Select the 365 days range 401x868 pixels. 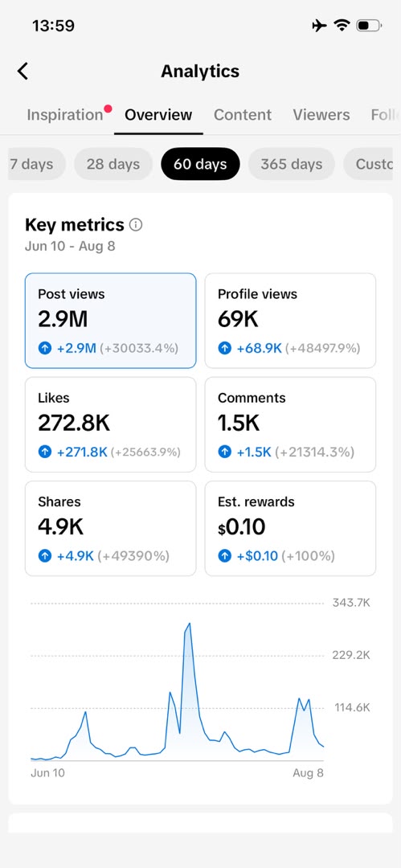292,164
